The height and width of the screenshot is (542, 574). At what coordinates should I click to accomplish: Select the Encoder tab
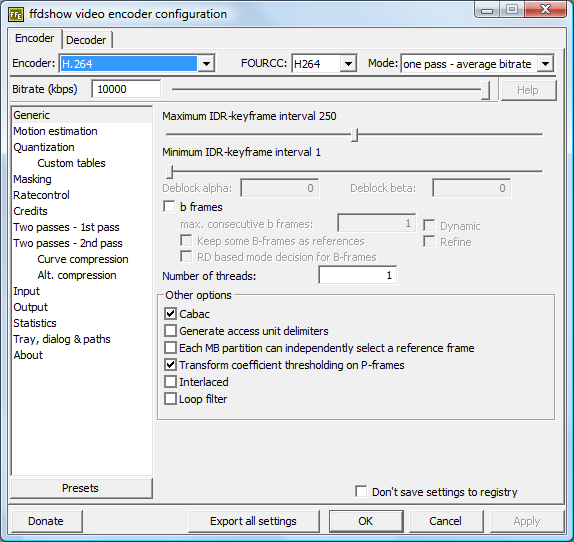[x=35, y=38]
